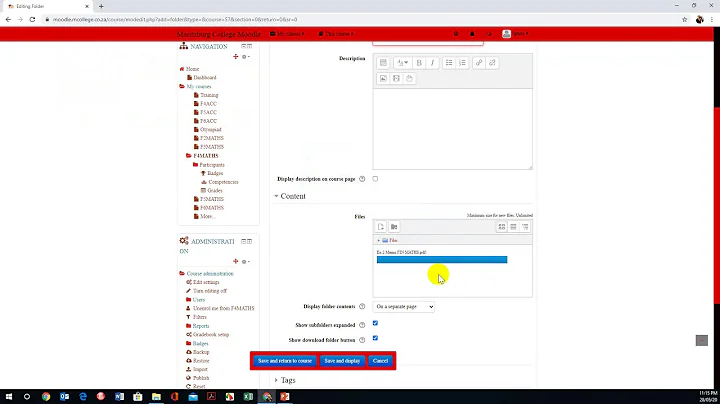The height and width of the screenshot is (404, 720).
Task: Open PowerPoint from the taskbar
Action: 285,397
